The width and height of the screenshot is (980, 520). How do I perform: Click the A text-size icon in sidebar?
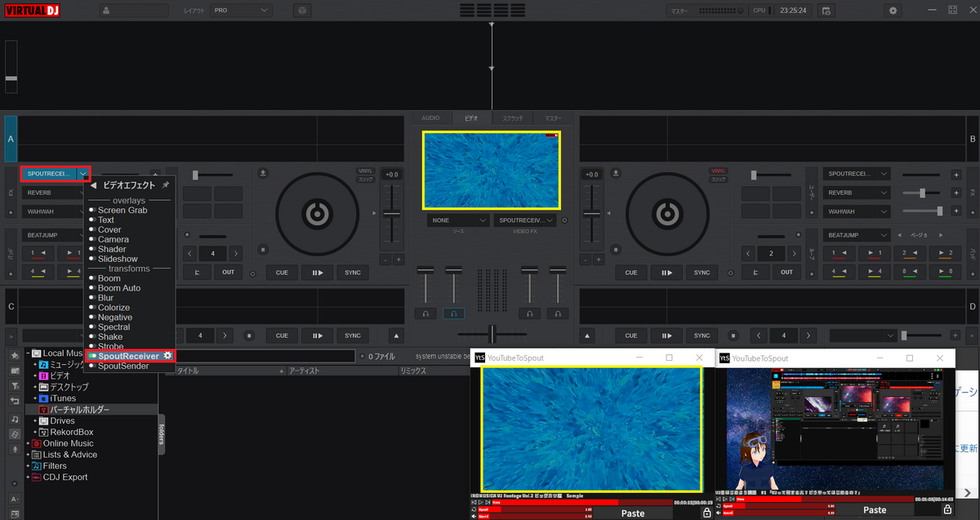tap(15, 498)
